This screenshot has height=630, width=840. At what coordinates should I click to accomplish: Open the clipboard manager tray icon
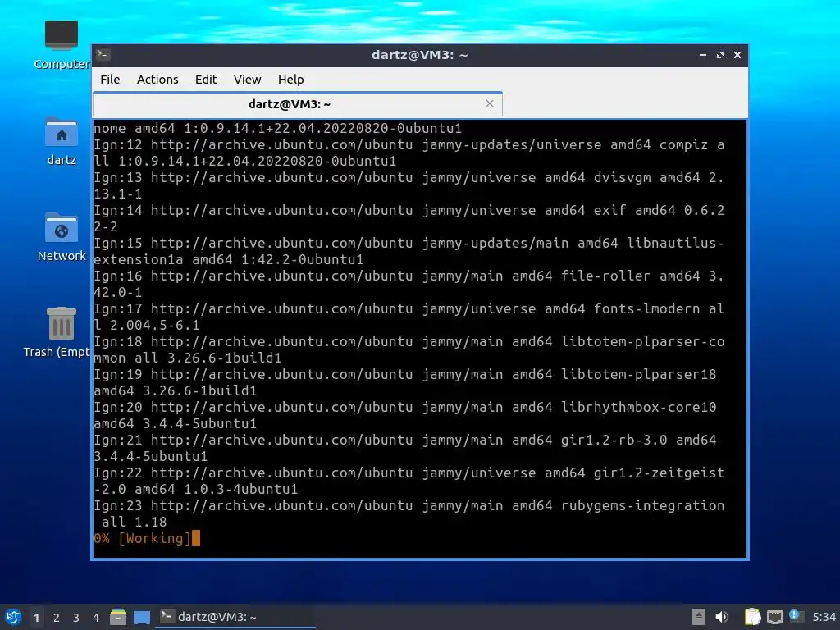click(x=753, y=617)
